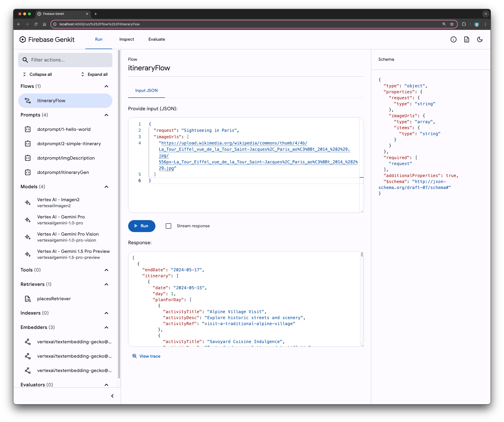Click the Gemini Pro Vision sparkle icon

(x=28, y=237)
